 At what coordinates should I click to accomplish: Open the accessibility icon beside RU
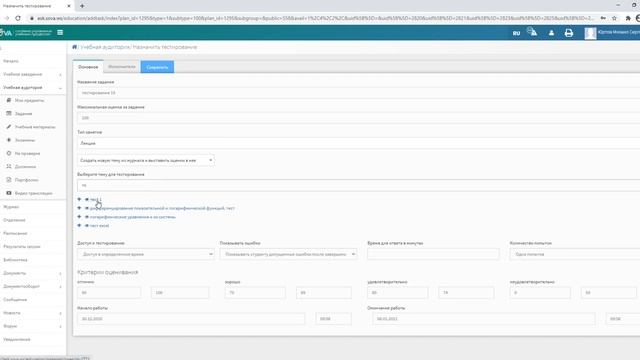pos(532,32)
